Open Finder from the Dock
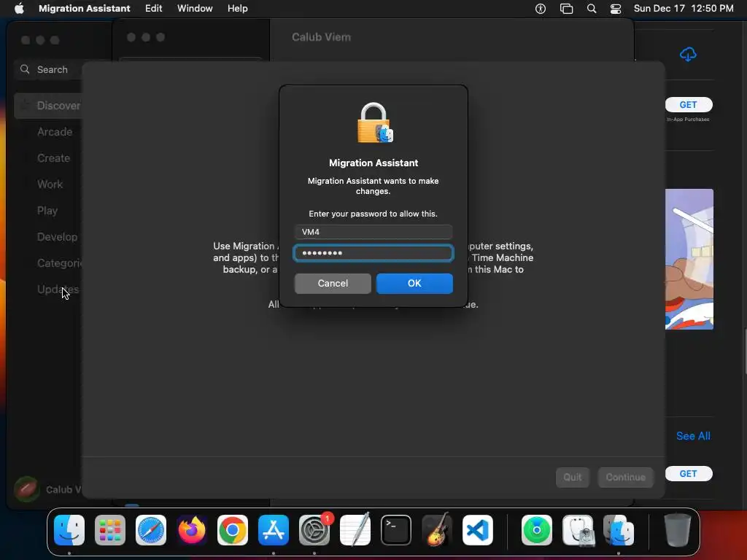The image size is (747, 560). pos(69,530)
